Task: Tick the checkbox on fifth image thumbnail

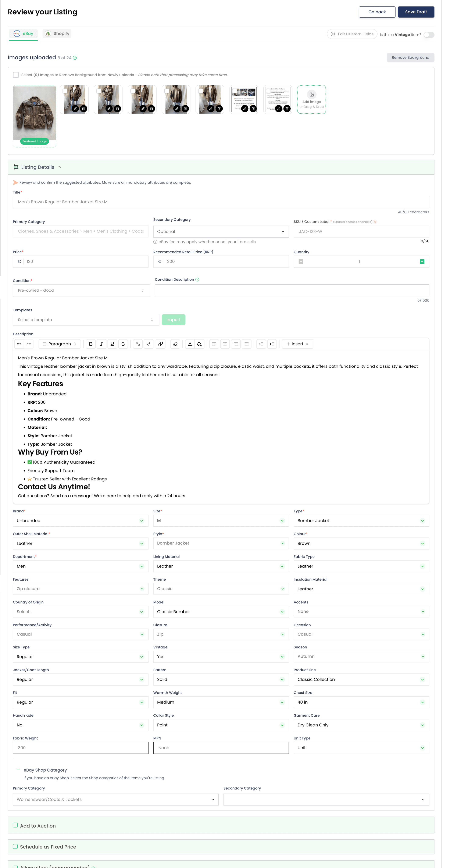Action: (x=167, y=91)
